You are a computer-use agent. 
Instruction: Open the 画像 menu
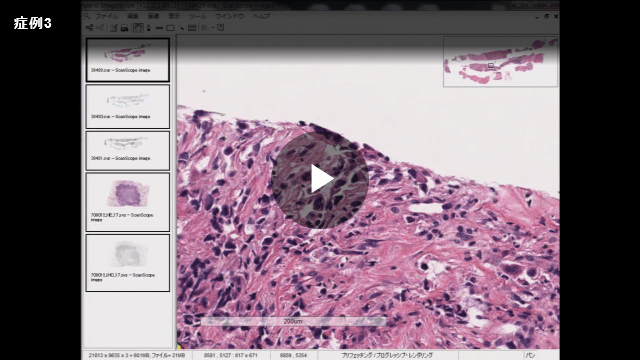point(153,16)
